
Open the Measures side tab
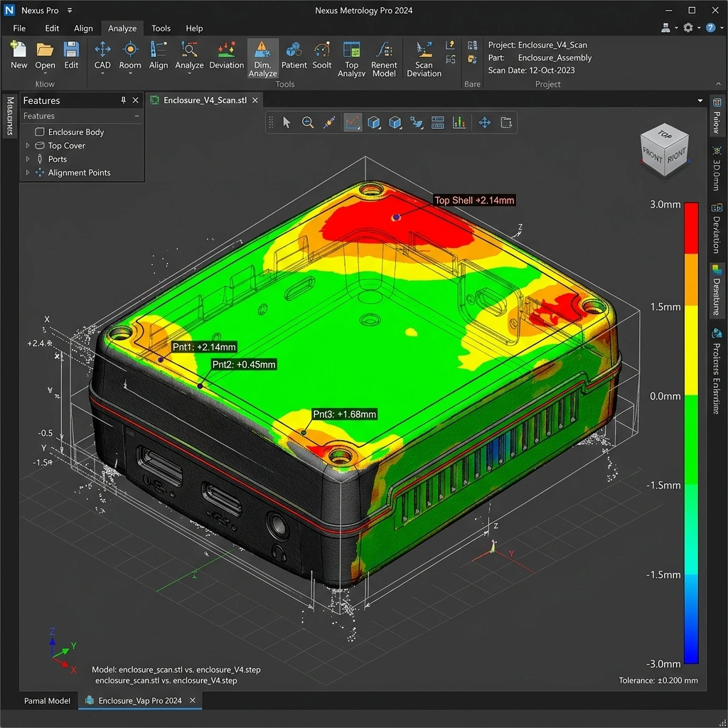(9, 116)
